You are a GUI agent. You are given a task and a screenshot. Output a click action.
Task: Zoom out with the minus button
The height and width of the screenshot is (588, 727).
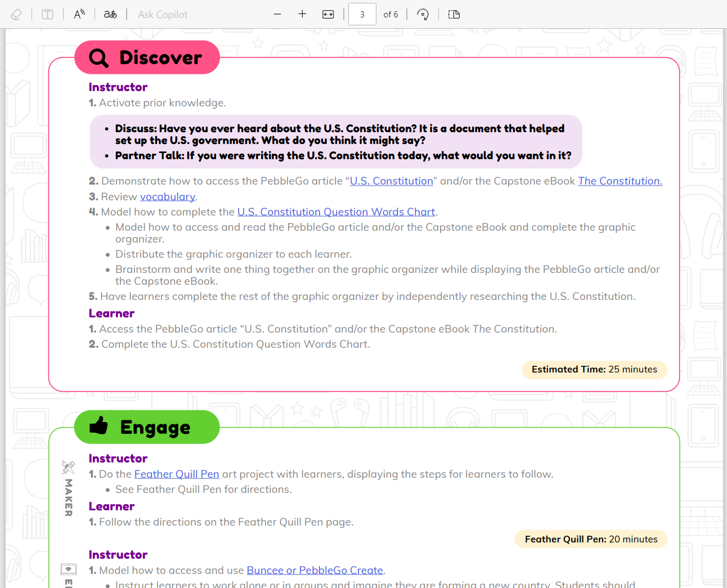pos(277,14)
